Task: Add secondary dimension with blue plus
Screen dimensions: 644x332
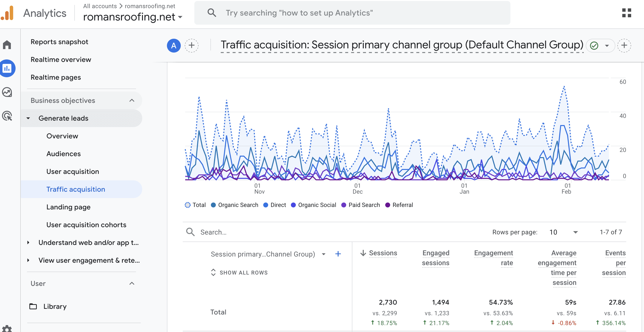Action: coord(338,254)
